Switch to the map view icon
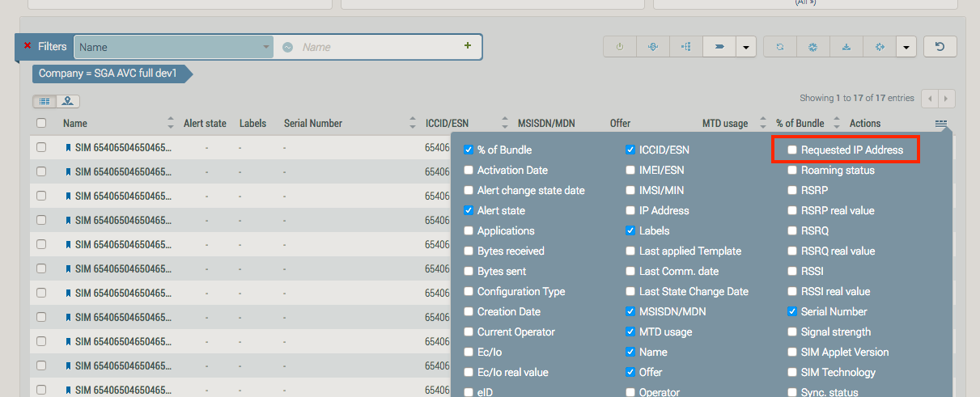Viewport: 980px width, 397px height. click(x=68, y=101)
